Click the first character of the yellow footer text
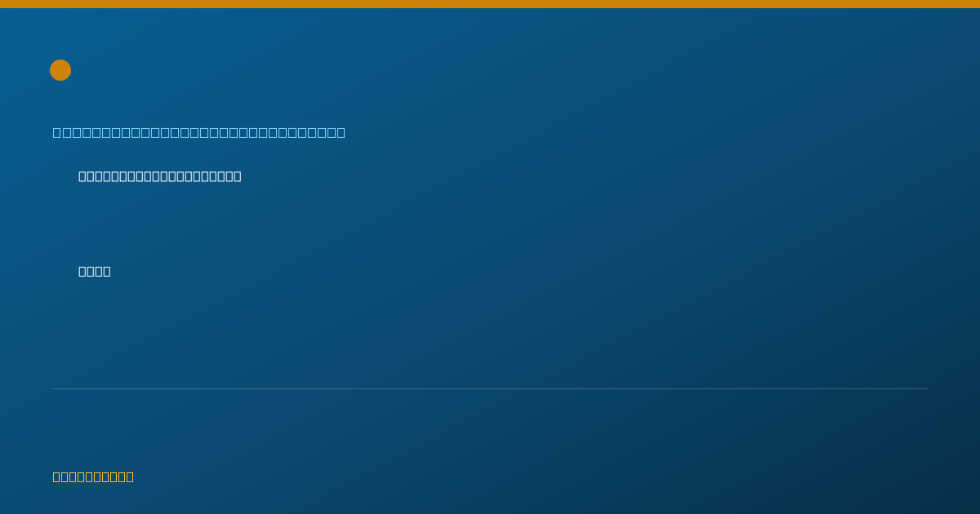The width and height of the screenshot is (980, 514). tap(56, 476)
